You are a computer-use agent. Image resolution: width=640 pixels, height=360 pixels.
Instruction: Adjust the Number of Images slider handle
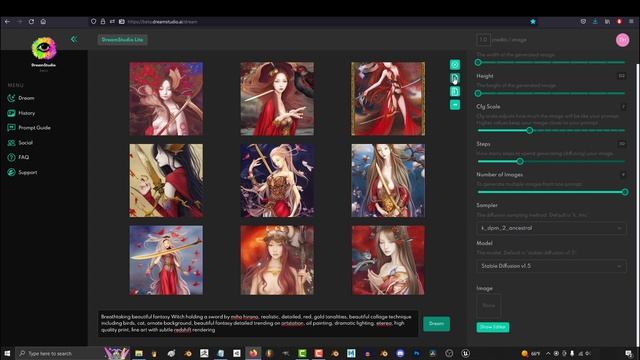[625, 192]
